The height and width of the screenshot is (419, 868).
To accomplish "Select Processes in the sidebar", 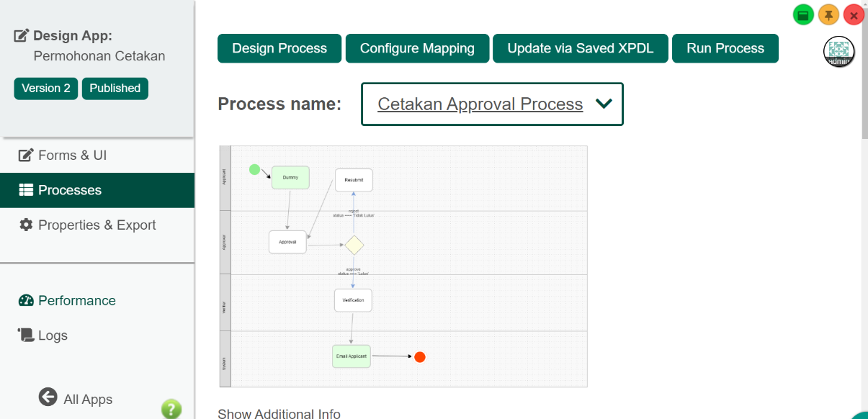I will click(x=70, y=191).
